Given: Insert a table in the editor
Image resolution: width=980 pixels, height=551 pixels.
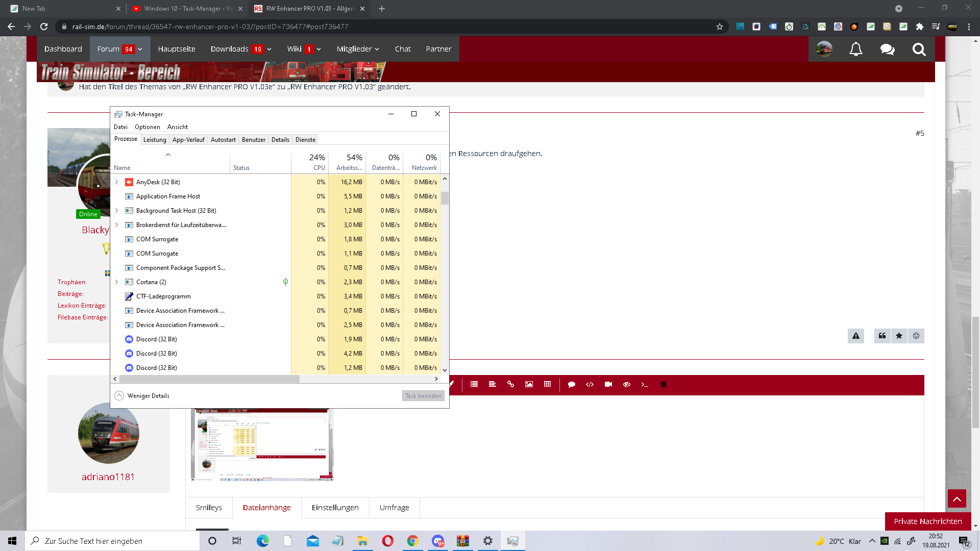Looking at the screenshot, I should click(548, 384).
